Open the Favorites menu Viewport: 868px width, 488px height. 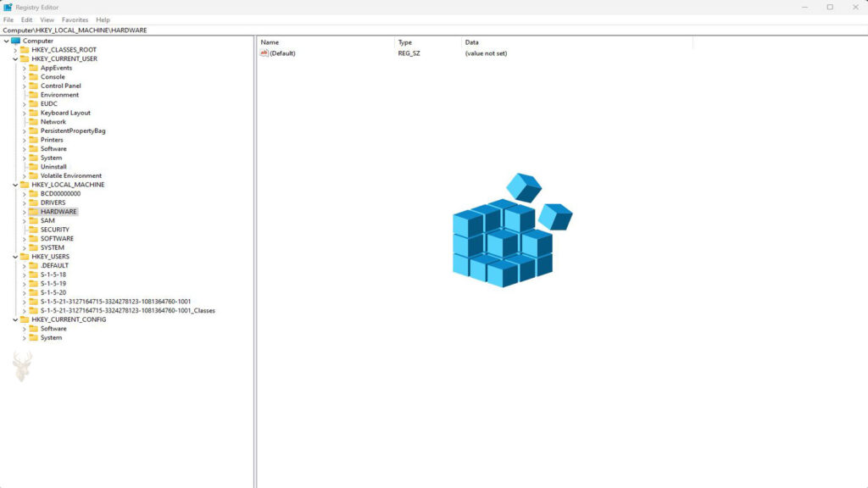coord(75,20)
